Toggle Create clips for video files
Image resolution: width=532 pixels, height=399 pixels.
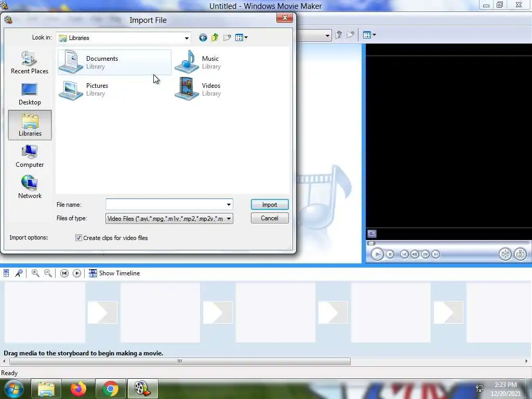point(79,238)
